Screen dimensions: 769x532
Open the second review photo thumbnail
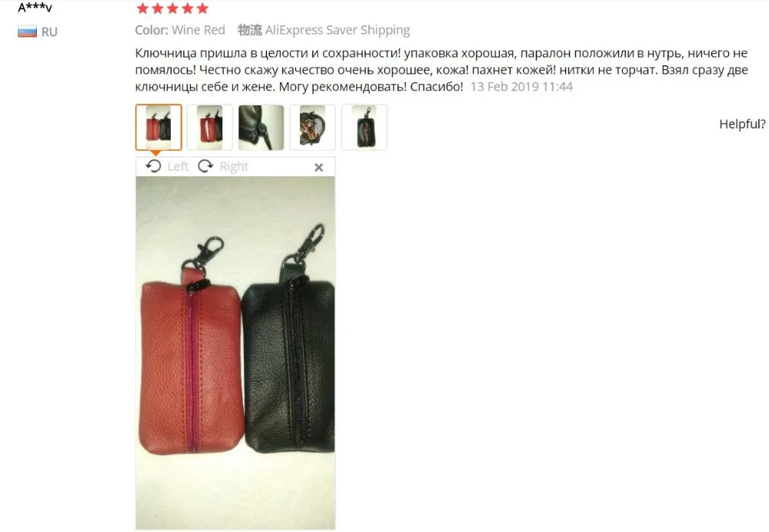click(209, 127)
